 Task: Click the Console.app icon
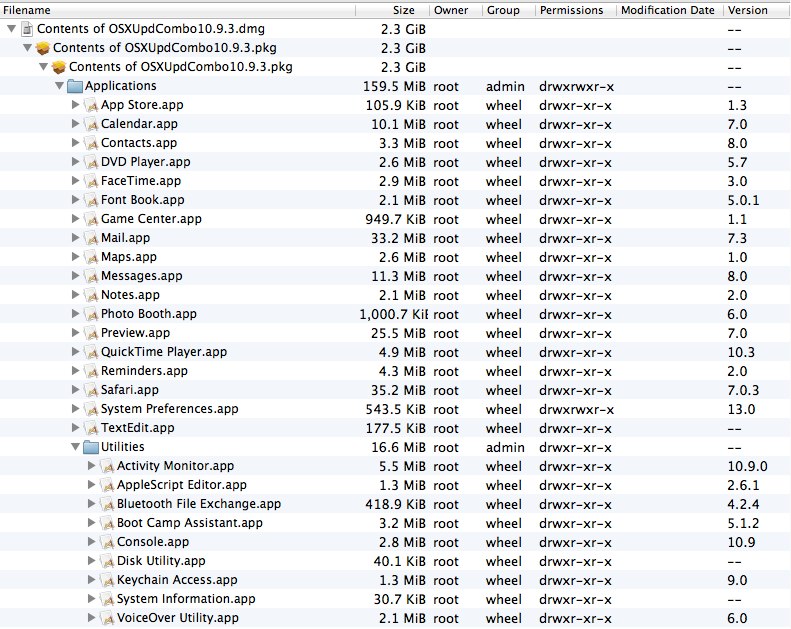(x=107, y=542)
